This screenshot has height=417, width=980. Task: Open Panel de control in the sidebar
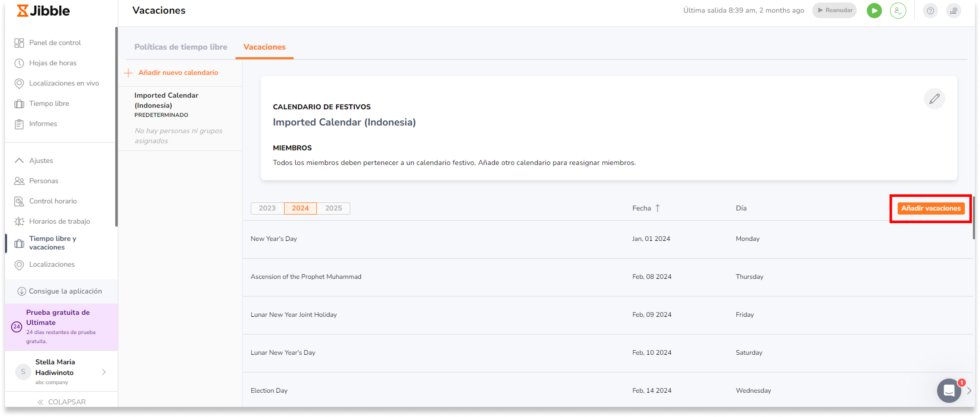(x=55, y=43)
